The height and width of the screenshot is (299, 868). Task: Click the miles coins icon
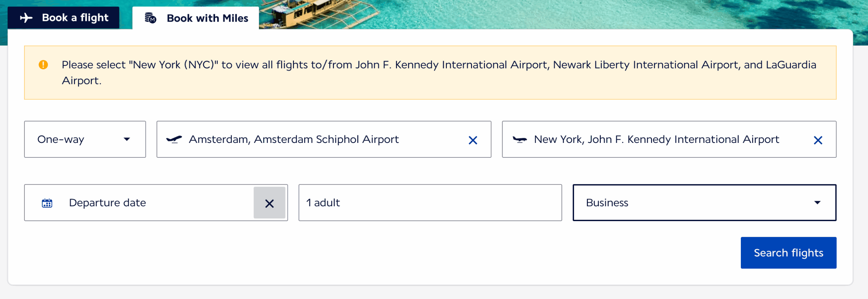[150, 18]
